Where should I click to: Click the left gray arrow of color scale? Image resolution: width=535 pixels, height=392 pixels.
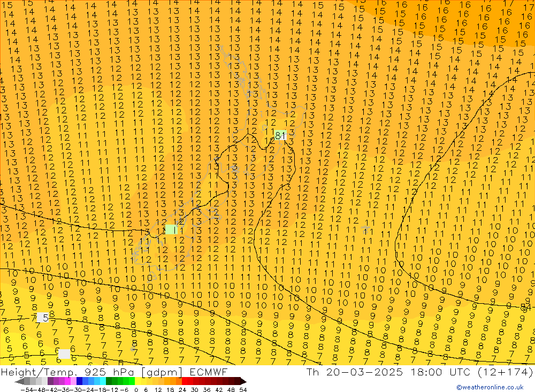19,381
